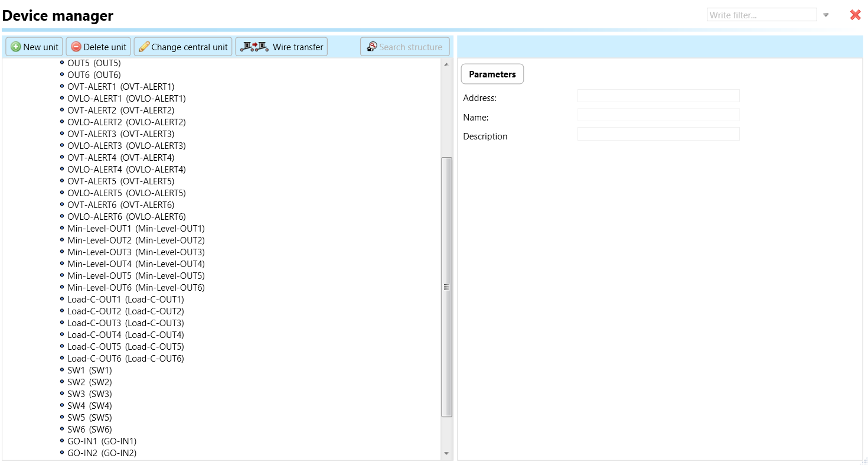Select OVT-ALERT1 in the device list
This screenshot has width=868, height=465.
point(120,87)
